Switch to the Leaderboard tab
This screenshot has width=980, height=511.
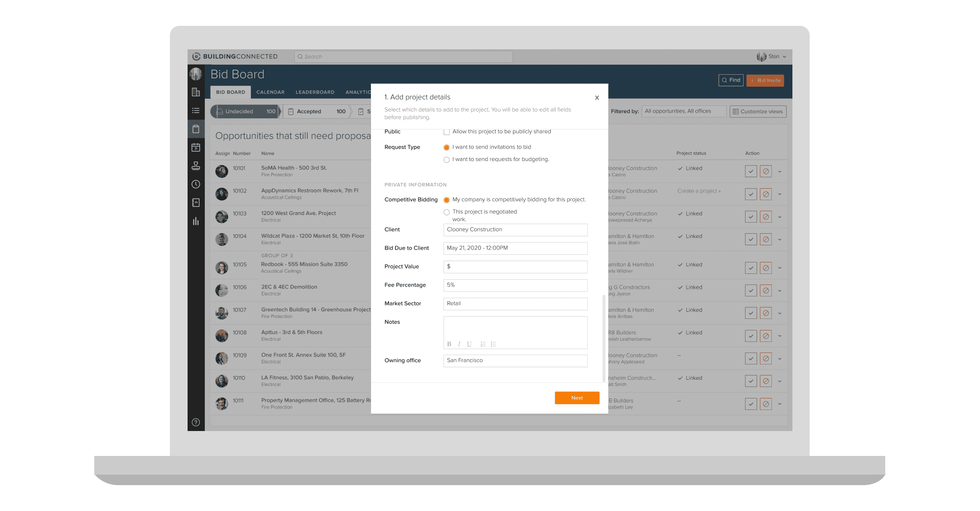pyautogui.click(x=315, y=92)
